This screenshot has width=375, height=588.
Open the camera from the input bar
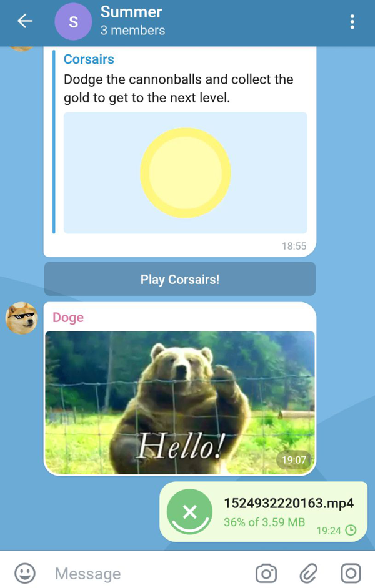(x=266, y=573)
